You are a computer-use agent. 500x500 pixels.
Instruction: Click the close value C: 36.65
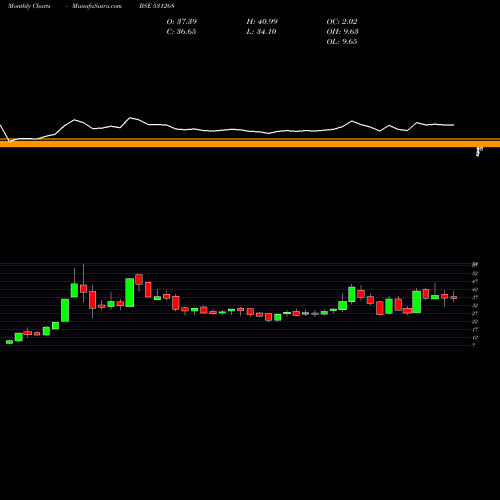[x=181, y=31]
